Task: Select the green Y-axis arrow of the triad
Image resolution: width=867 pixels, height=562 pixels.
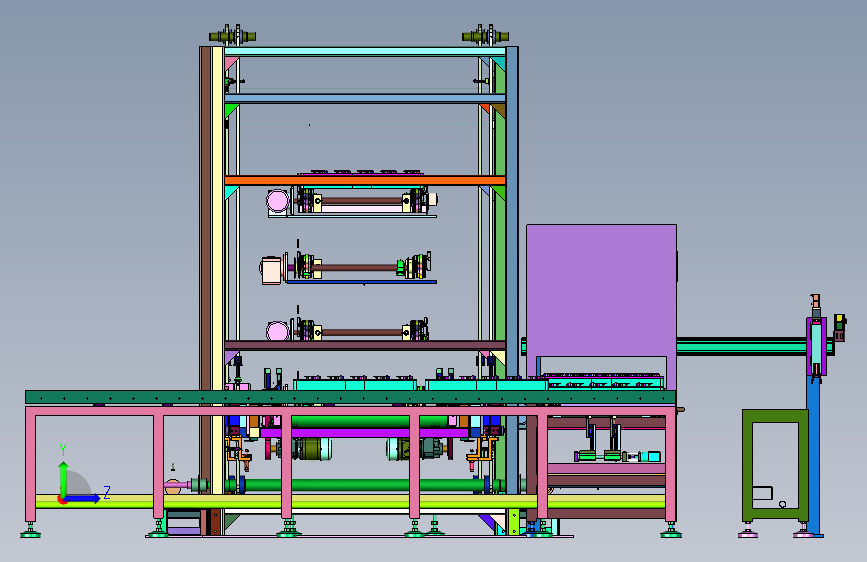Action: click(64, 478)
